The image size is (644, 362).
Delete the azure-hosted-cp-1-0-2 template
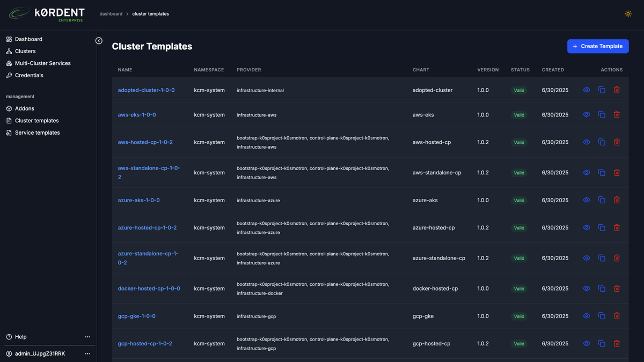[617, 227]
